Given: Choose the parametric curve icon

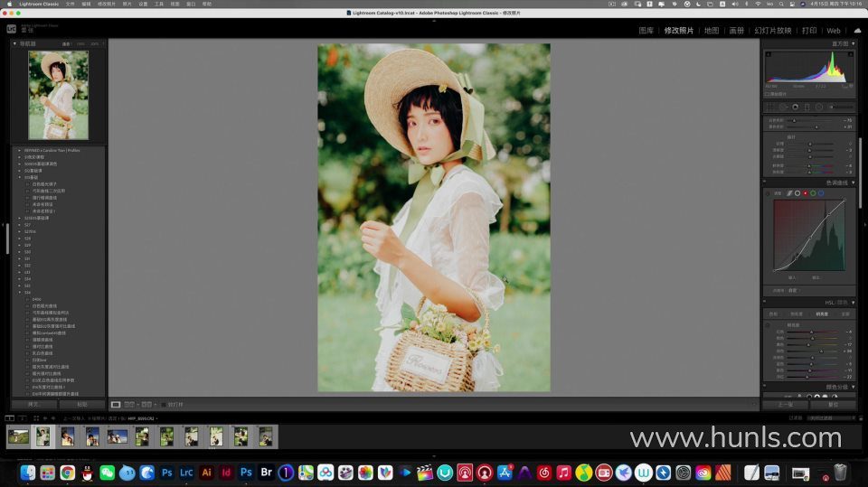Looking at the screenshot, I should tap(789, 193).
